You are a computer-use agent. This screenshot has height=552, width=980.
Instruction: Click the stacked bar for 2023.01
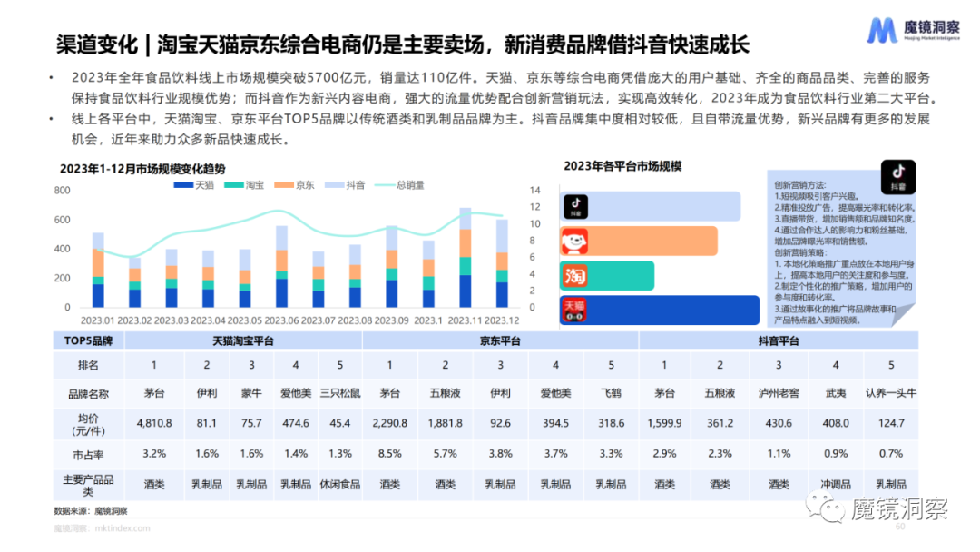click(x=98, y=270)
